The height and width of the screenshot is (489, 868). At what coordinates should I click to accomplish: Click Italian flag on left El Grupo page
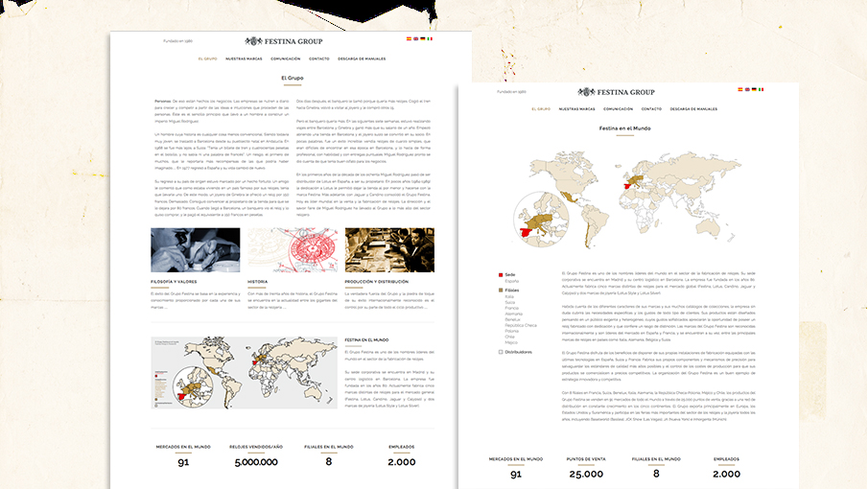pos(430,38)
